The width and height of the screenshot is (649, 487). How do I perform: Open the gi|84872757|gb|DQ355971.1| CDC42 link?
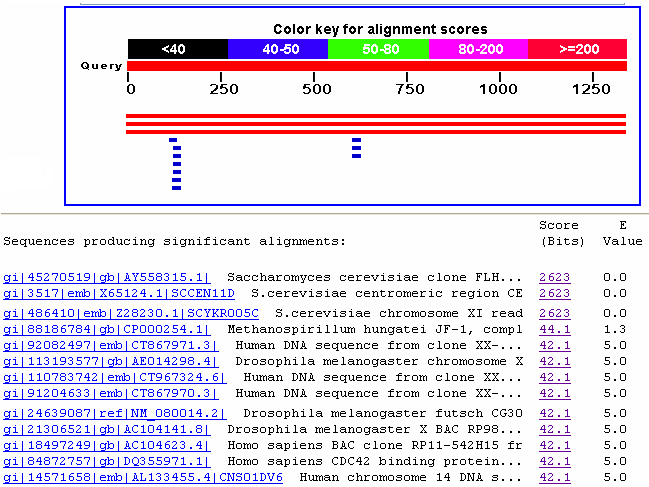pyautogui.click(x=107, y=461)
